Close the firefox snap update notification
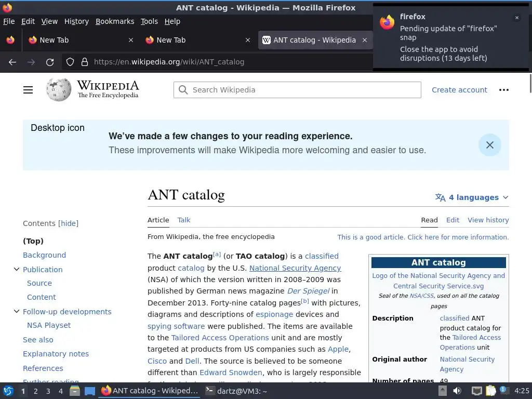 (x=517, y=18)
